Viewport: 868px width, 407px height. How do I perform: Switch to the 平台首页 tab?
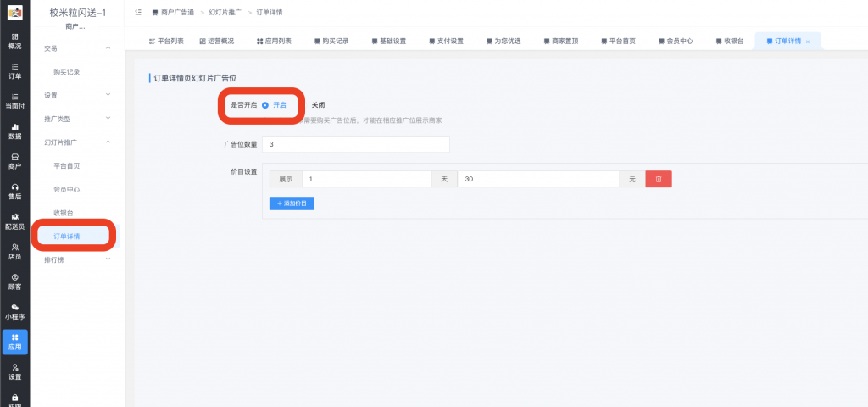click(x=618, y=41)
